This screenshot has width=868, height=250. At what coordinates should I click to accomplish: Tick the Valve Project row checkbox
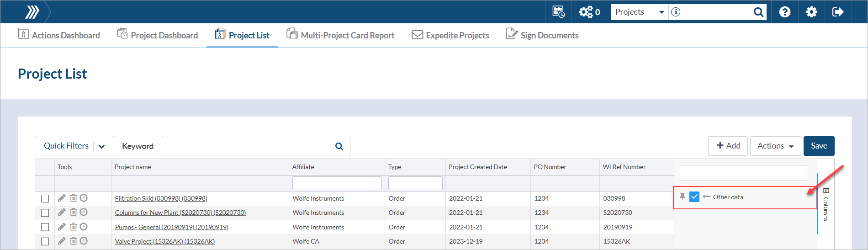click(x=45, y=241)
